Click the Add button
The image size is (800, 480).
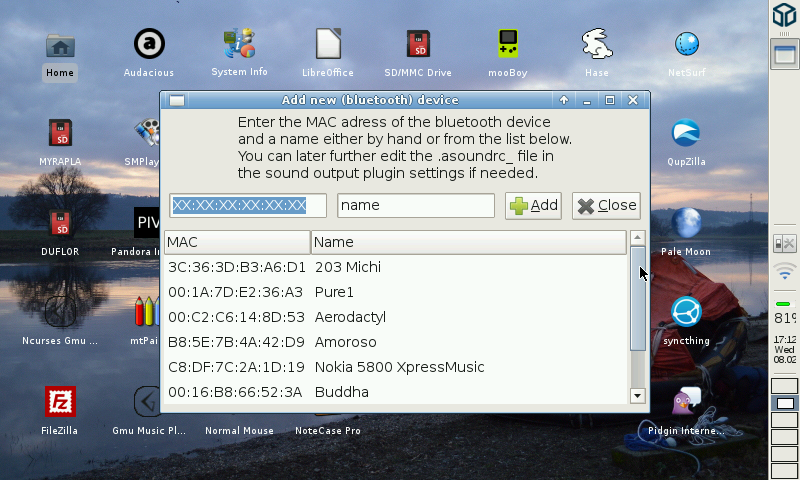pos(533,205)
